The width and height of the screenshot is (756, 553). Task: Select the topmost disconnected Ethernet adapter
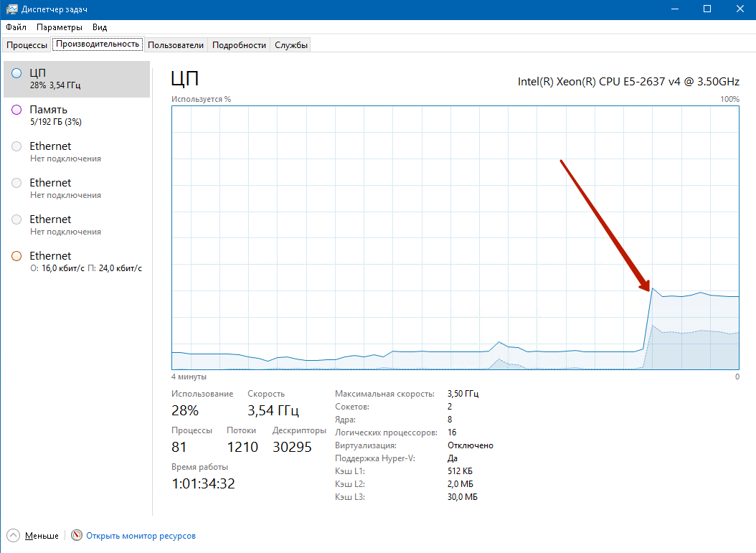coord(76,152)
